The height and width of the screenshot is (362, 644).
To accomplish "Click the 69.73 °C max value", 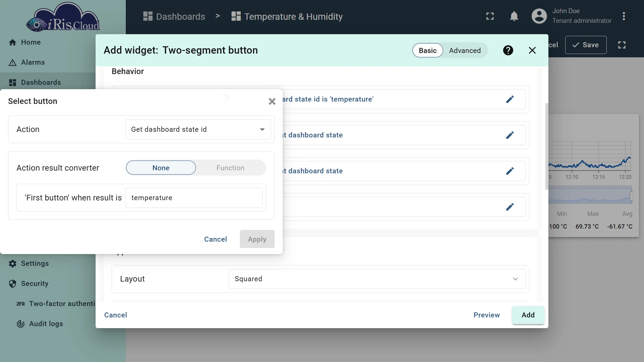I will [587, 227].
